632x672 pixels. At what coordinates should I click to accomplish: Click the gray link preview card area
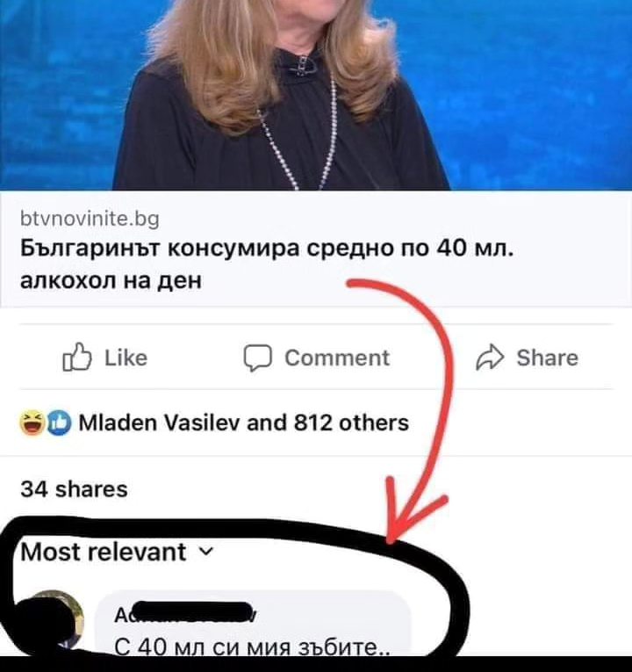316,249
